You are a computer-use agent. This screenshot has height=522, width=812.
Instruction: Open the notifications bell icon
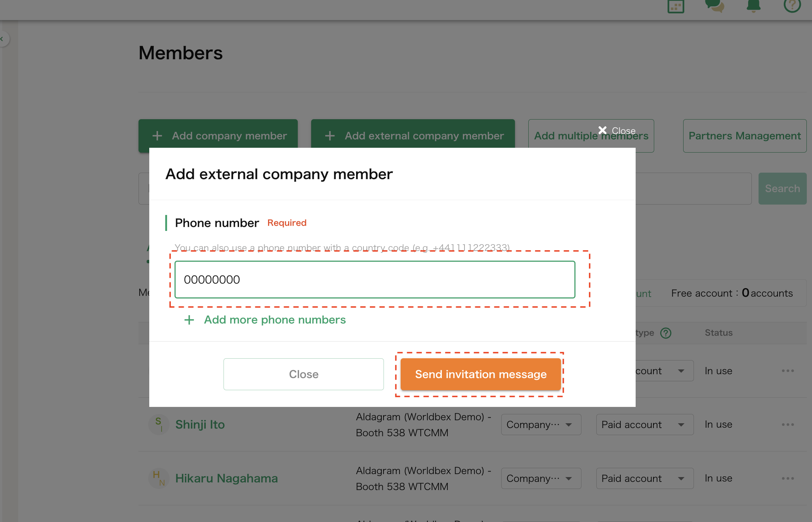(x=753, y=6)
